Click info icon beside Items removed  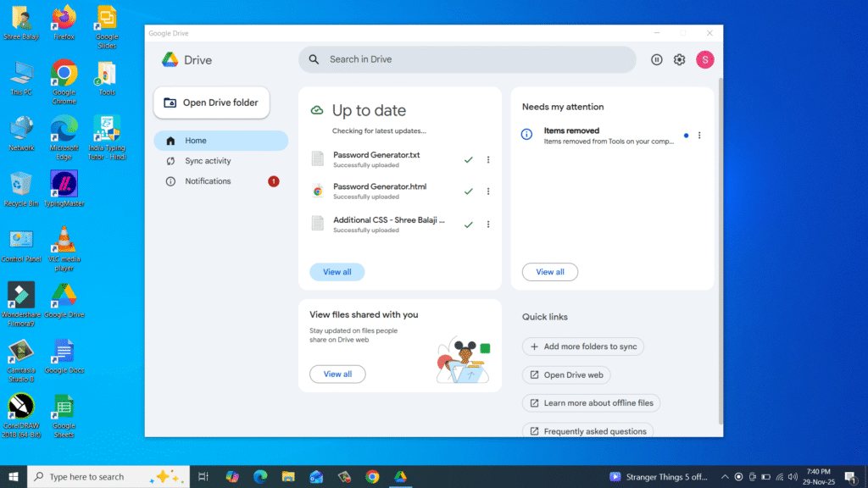(526, 135)
